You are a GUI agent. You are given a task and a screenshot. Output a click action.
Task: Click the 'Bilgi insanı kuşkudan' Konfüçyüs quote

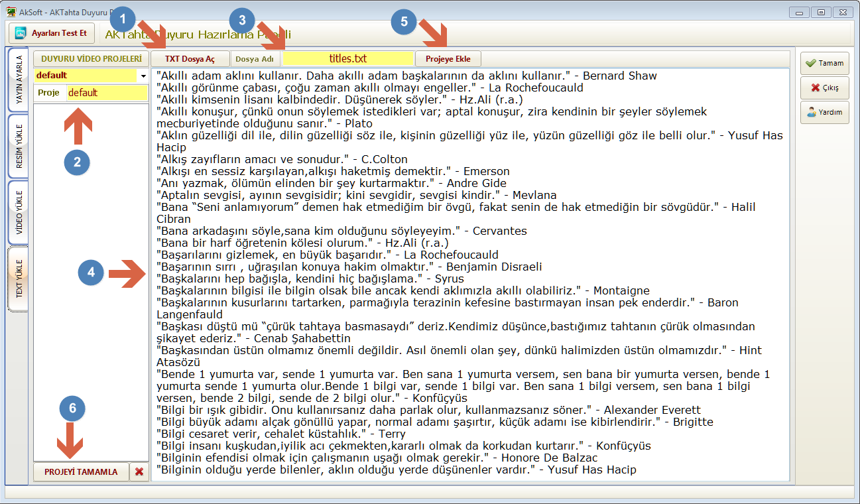pyautogui.click(x=403, y=446)
